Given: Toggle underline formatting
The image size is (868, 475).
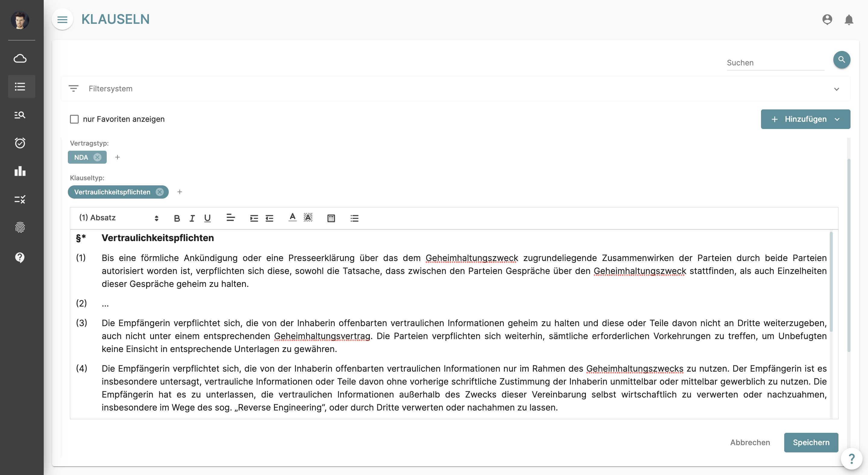Looking at the screenshot, I should point(208,218).
